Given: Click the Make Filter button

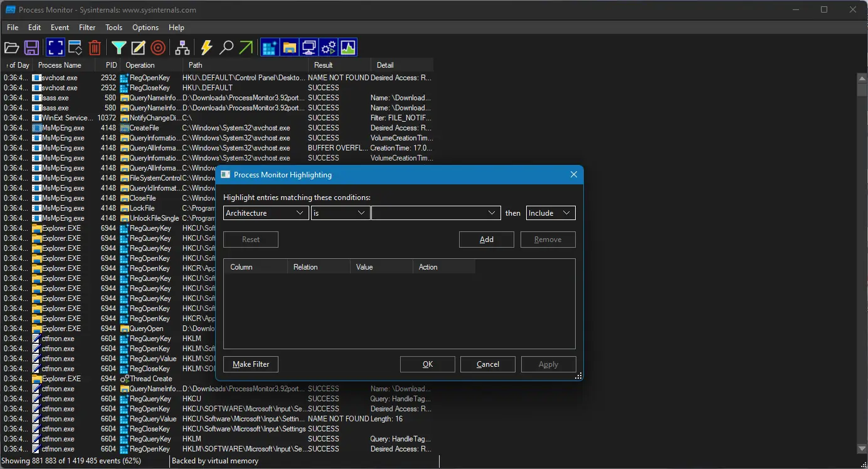Looking at the screenshot, I should point(251,364).
